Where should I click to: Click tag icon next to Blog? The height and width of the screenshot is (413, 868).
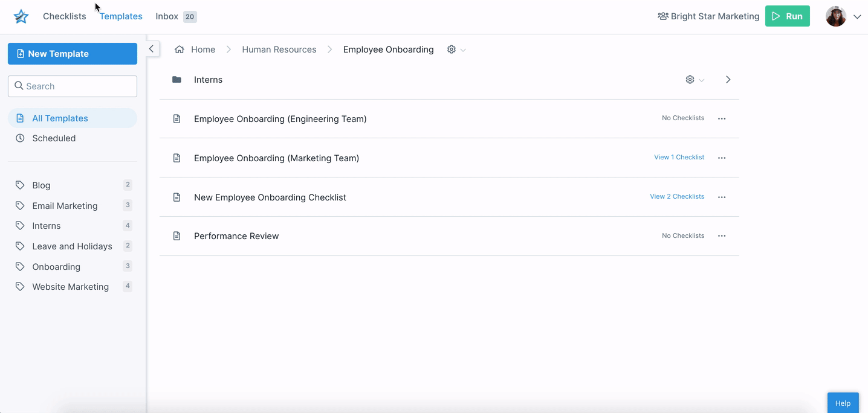[20, 185]
